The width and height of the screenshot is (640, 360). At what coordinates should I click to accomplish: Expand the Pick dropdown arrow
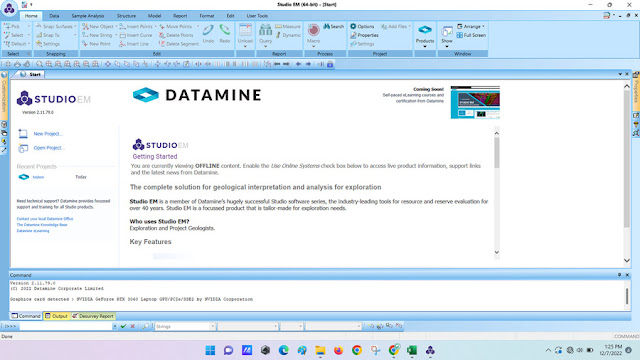[x=29, y=27]
